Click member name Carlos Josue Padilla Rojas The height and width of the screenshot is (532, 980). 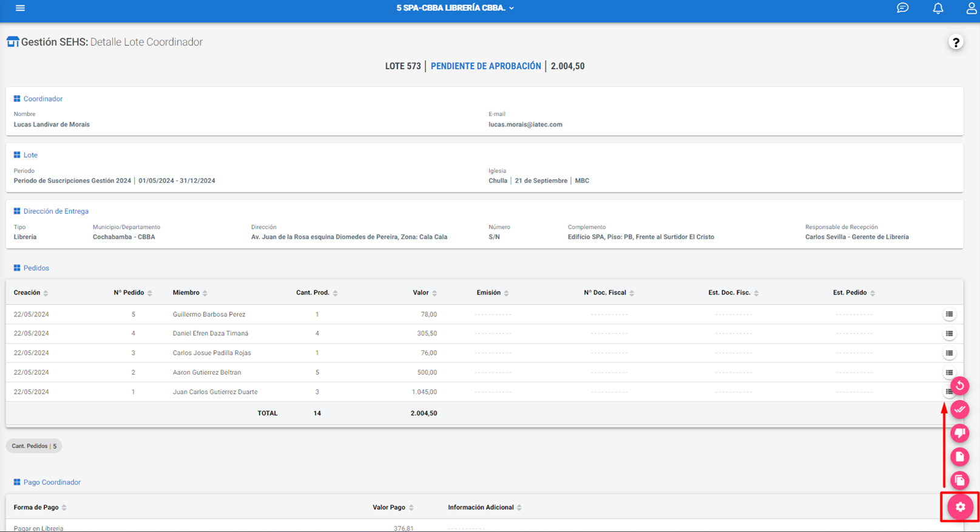[212, 353]
